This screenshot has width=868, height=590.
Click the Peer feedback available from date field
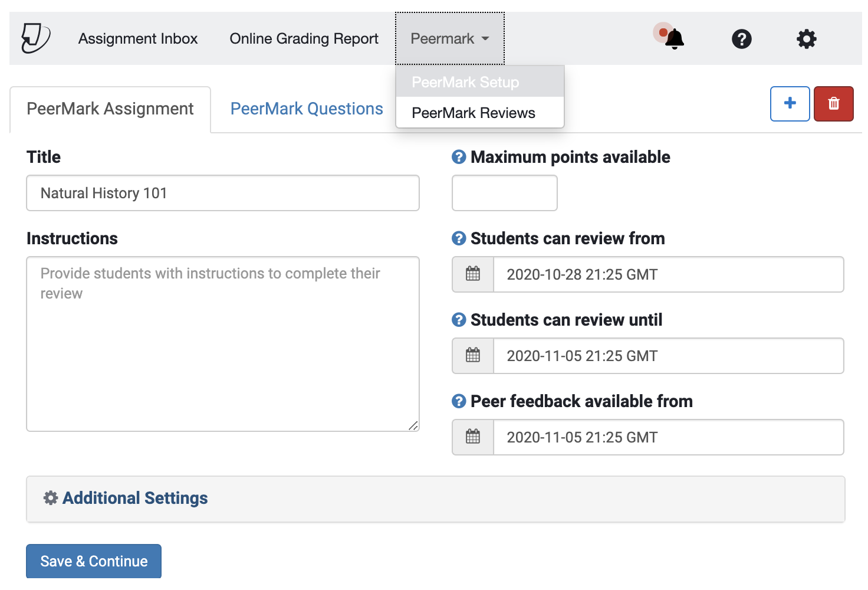(x=669, y=437)
